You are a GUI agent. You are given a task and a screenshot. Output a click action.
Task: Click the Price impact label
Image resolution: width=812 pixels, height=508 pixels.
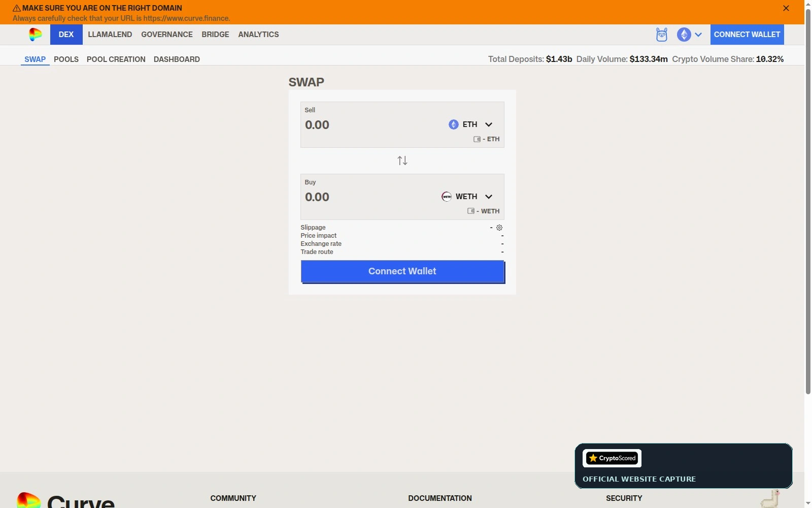pyautogui.click(x=318, y=236)
